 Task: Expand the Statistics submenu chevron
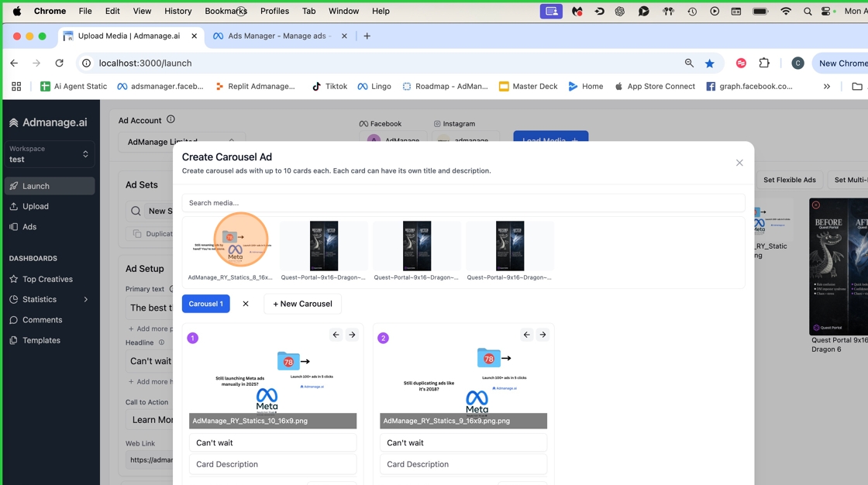coord(86,299)
